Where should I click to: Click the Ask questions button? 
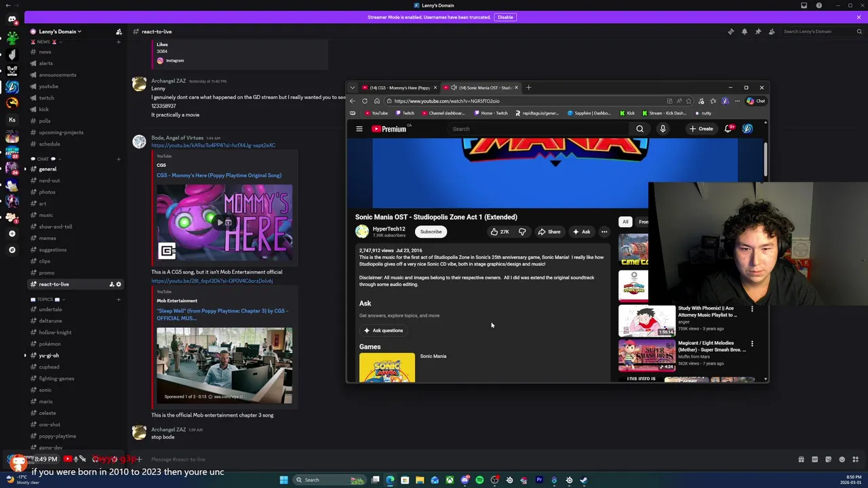point(383,330)
